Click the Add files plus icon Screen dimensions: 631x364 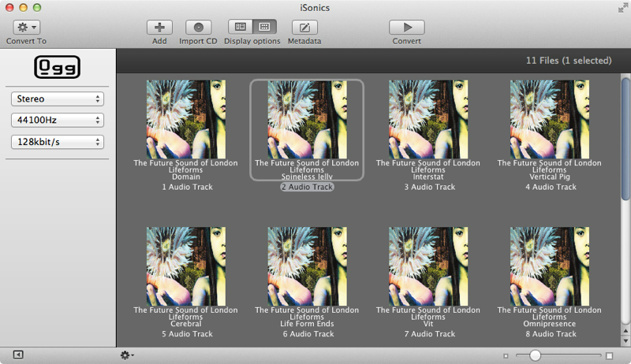click(x=159, y=27)
